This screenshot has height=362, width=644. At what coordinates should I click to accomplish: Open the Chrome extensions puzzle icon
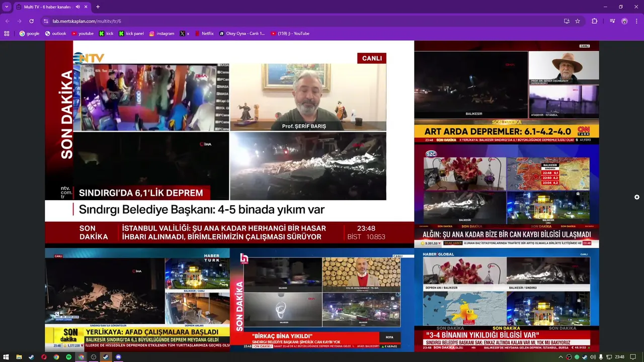click(595, 21)
